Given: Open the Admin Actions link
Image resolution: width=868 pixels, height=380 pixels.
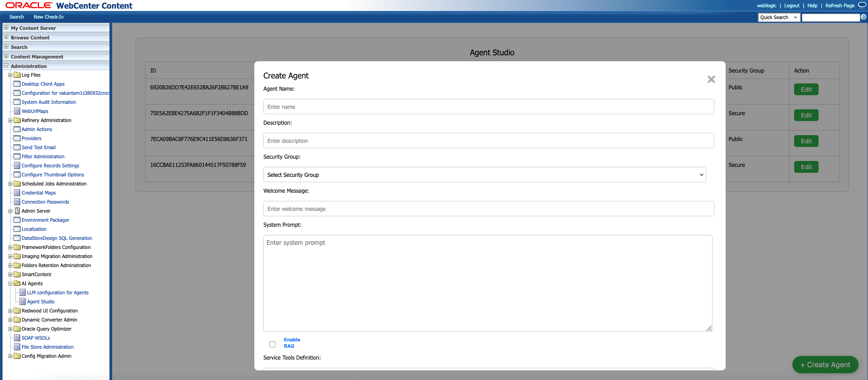Looking at the screenshot, I should [37, 129].
